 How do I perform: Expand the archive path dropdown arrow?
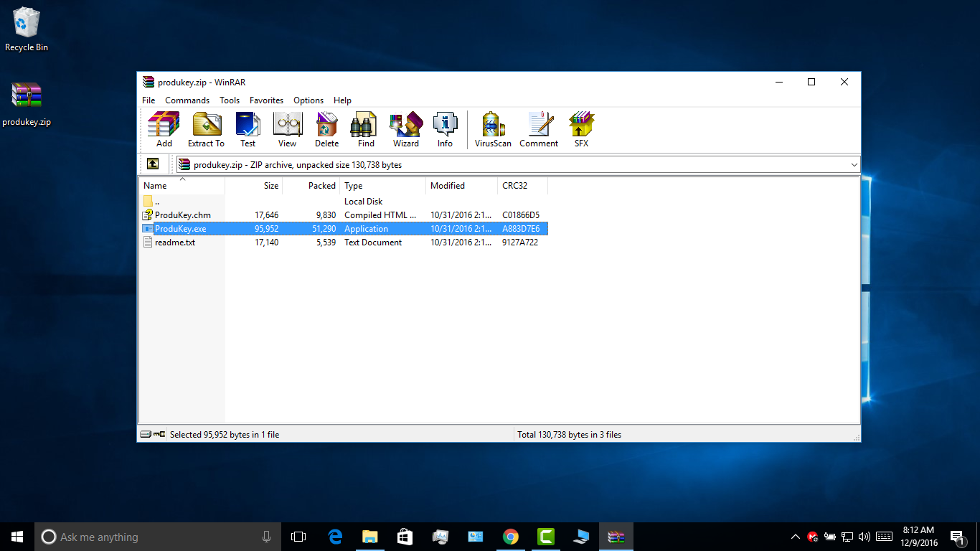pyautogui.click(x=854, y=165)
